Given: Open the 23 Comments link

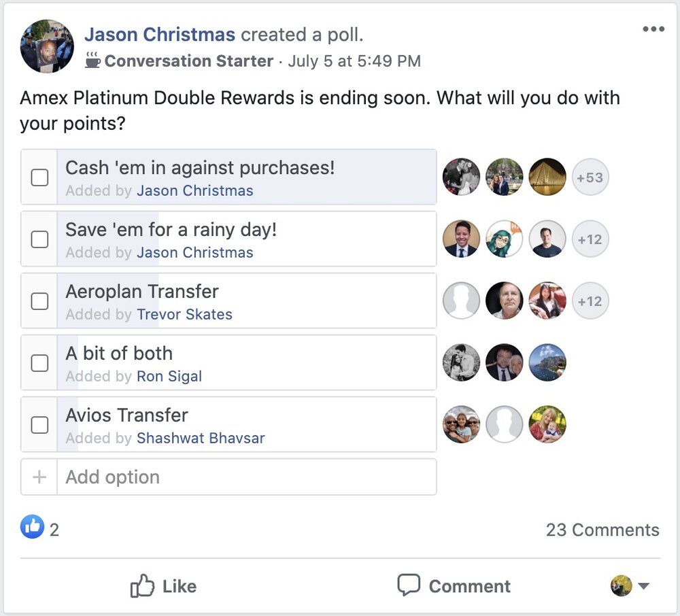Looking at the screenshot, I should (x=602, y=530).
